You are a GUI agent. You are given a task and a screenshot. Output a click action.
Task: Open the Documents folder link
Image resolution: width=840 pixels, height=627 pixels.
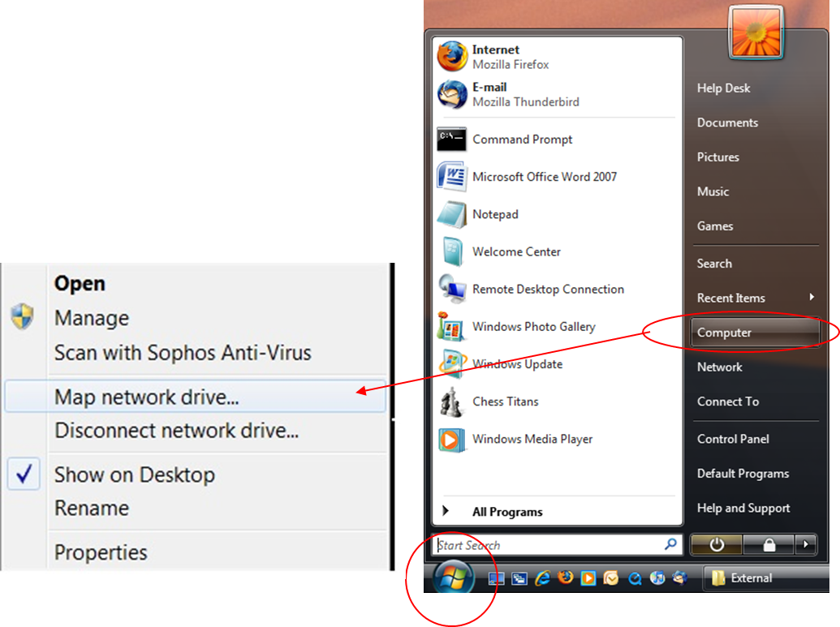click(727, 122)
